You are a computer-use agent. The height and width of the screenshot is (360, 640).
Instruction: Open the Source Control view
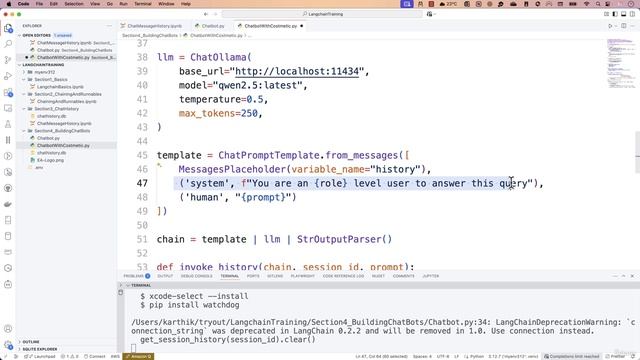(x=8, y=60)
